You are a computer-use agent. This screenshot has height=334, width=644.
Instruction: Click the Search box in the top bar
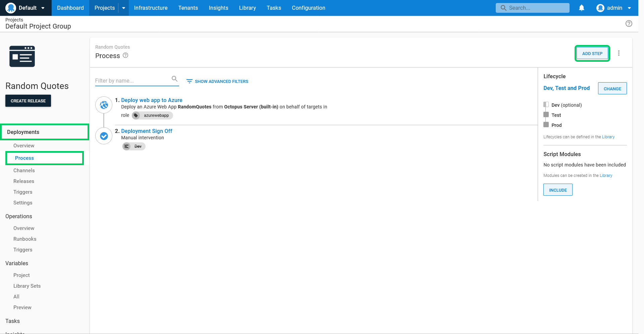pyautogui.click(x=532, y=8)
